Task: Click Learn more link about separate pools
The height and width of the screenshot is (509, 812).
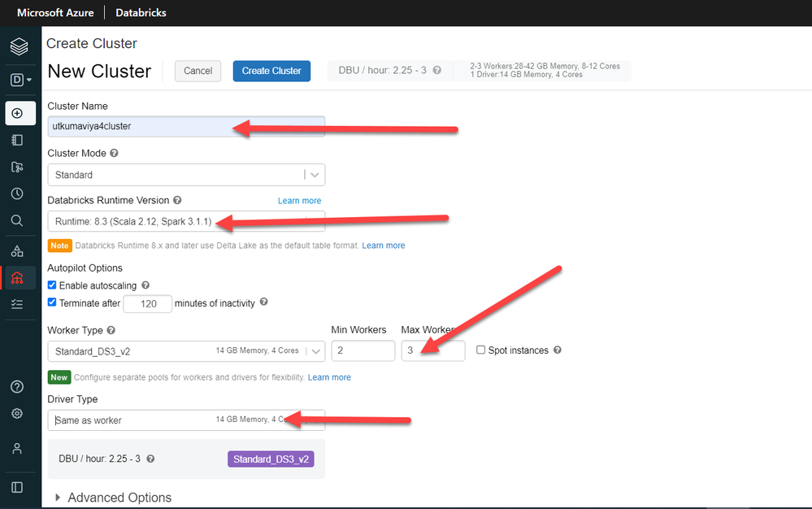Action: [329, 377]
